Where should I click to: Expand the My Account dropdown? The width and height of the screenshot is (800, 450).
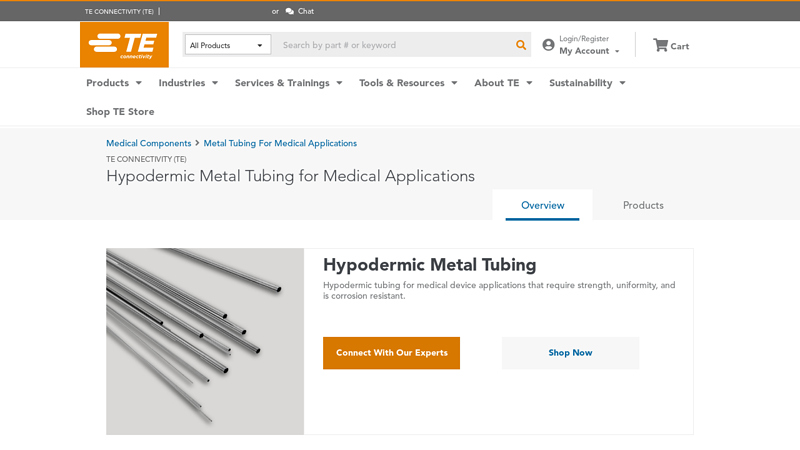pos(617,51)
